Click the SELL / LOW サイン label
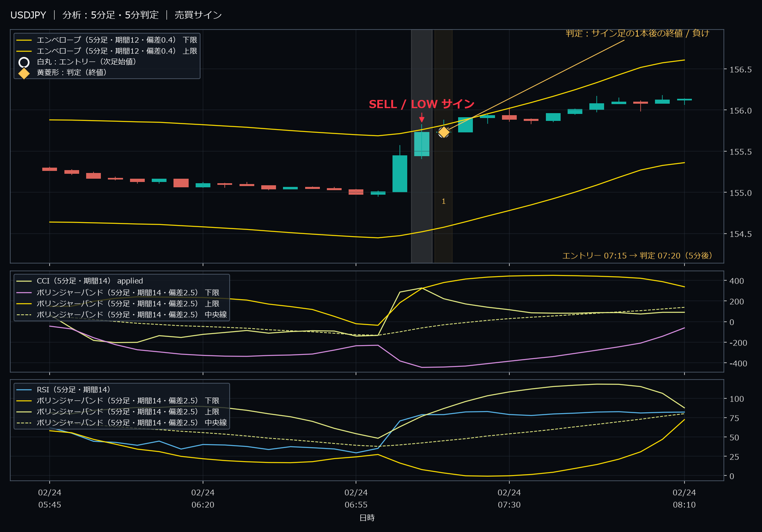The image size is (762, 532). click(421, 104)
